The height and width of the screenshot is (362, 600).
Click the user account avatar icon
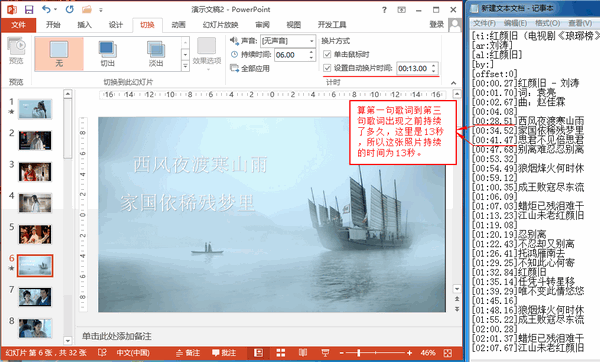[x=455, y=25]
